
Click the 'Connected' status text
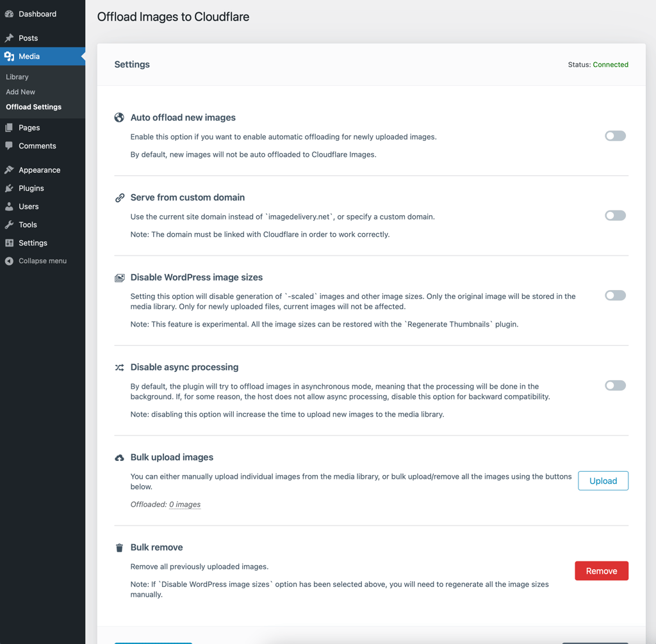(611, 65)
